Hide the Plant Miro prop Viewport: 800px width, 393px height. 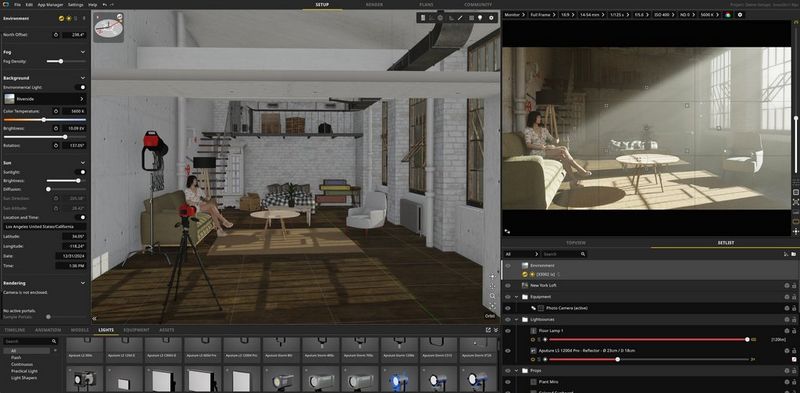(508, 381)
